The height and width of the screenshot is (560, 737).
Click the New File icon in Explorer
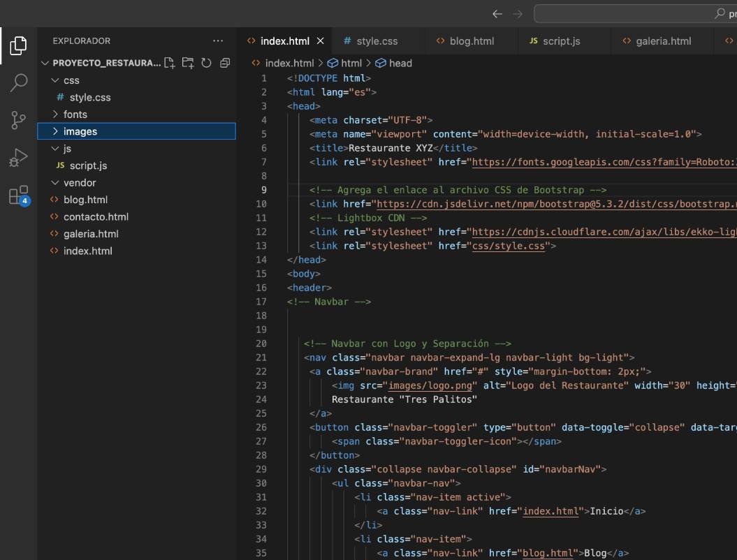point(168,62)
